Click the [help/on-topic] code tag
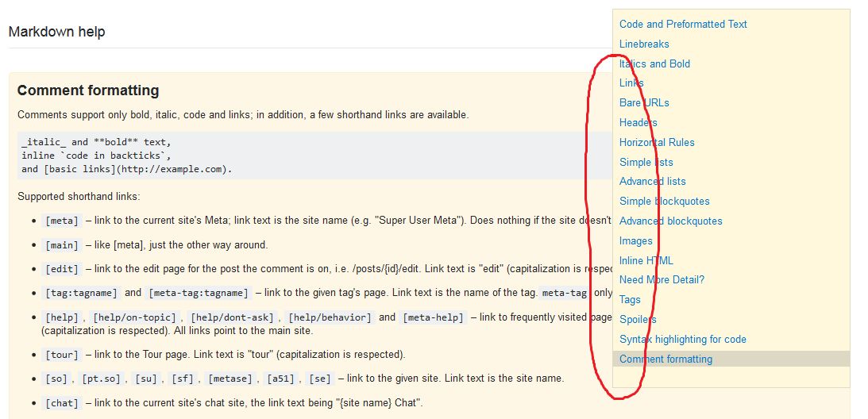Image resolution: width=868 pixels, height=419 pixels. pos(136,317)
